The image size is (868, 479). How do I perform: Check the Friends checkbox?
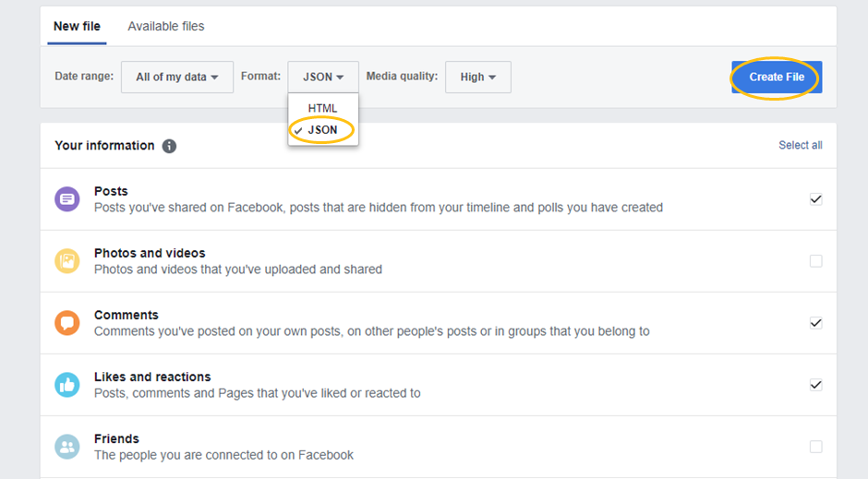[x=815, y=447]
